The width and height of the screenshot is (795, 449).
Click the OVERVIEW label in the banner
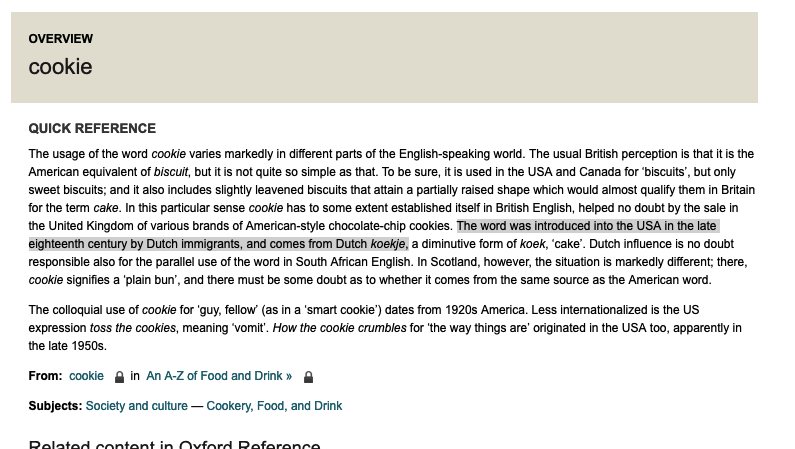pos(61,39)
